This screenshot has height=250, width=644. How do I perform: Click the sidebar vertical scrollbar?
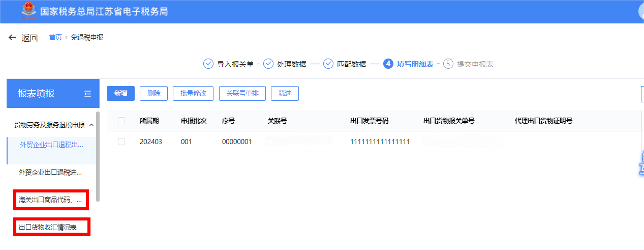(98, 158)
